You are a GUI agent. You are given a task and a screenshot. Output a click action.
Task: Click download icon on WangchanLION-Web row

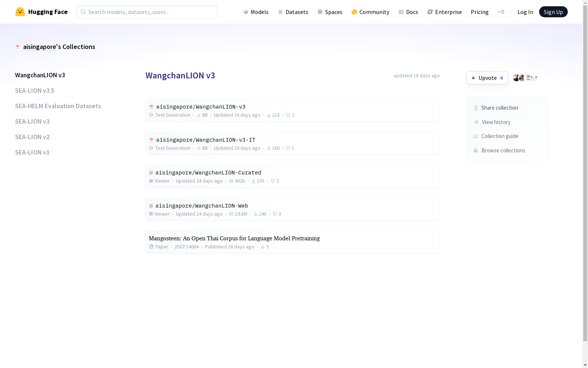coord(256,214)
